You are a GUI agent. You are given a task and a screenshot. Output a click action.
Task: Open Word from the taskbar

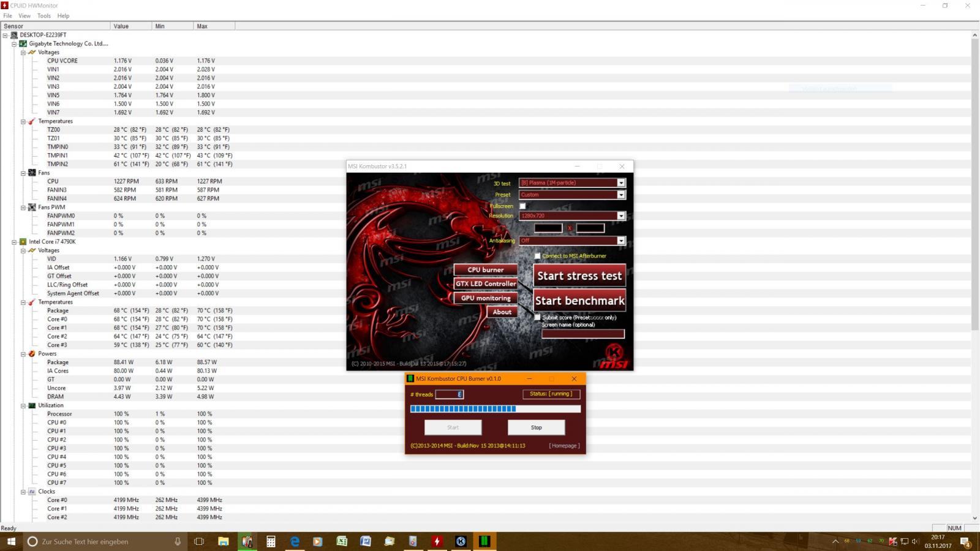point(366,542)
